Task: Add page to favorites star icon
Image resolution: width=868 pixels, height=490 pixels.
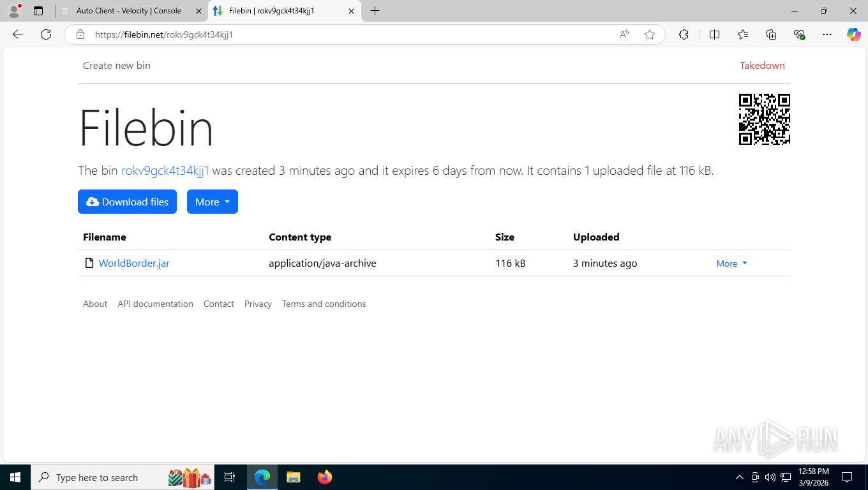Action: pyautogui.click(x=650, y=34)
